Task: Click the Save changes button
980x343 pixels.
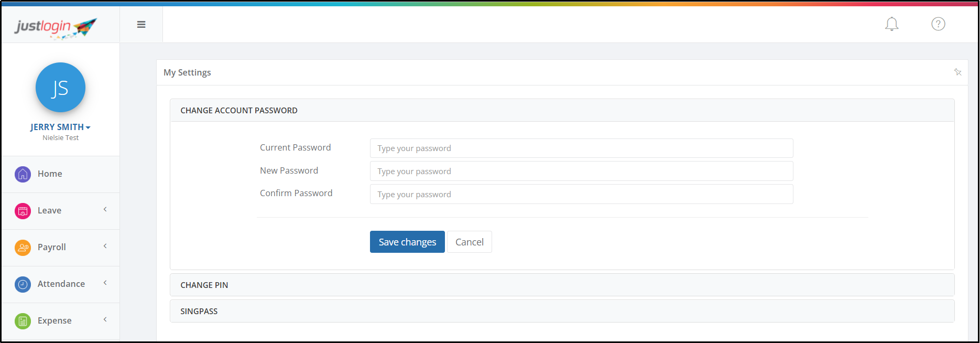Action: coord(407,242)
